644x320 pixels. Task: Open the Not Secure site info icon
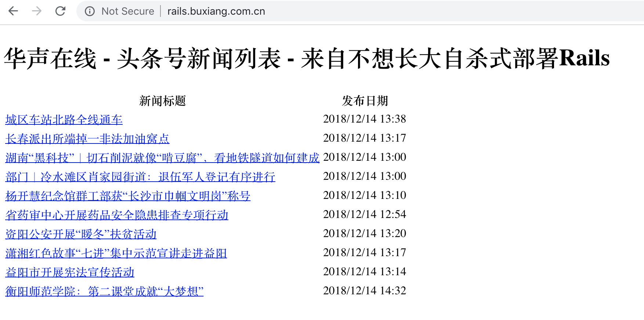tap(90, 11)
